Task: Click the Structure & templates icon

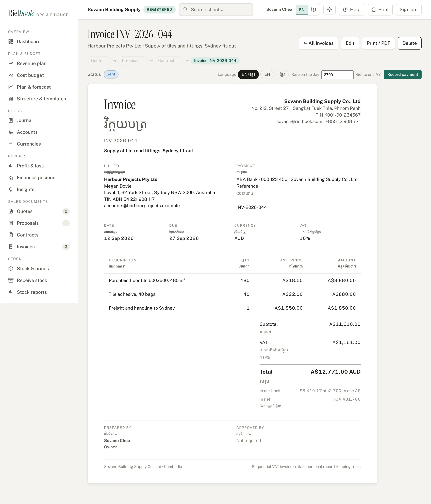Action: (x=11, y=99)
